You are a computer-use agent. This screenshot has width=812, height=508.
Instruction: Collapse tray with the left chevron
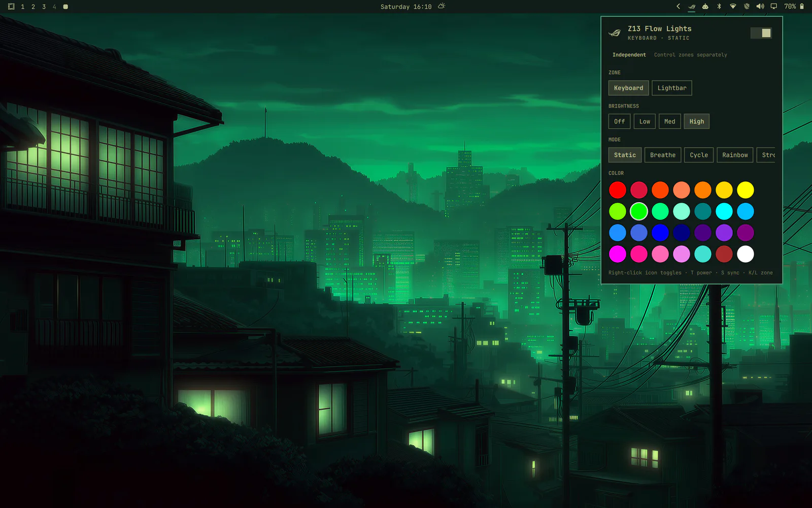tap(678, 7)
